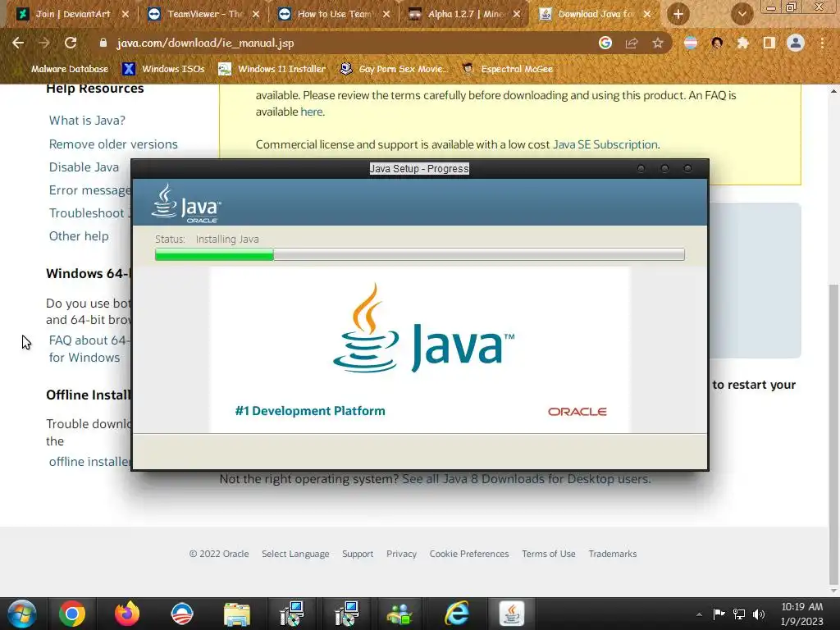Click the forward navigation arrow

pos(44,43)
